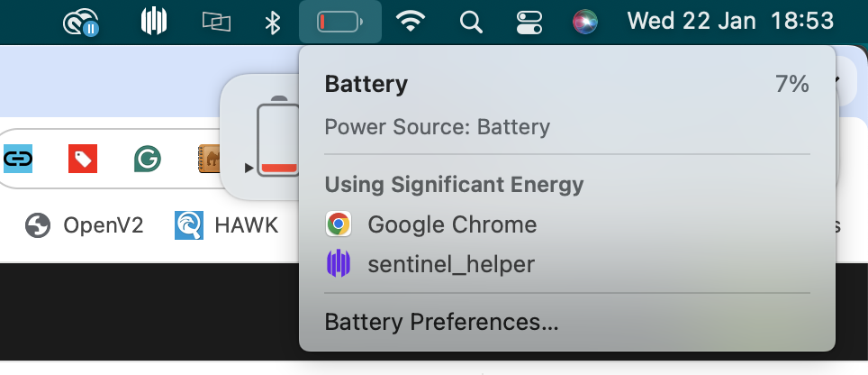Open Control Center from the menu bar

(x=529, y=23)
